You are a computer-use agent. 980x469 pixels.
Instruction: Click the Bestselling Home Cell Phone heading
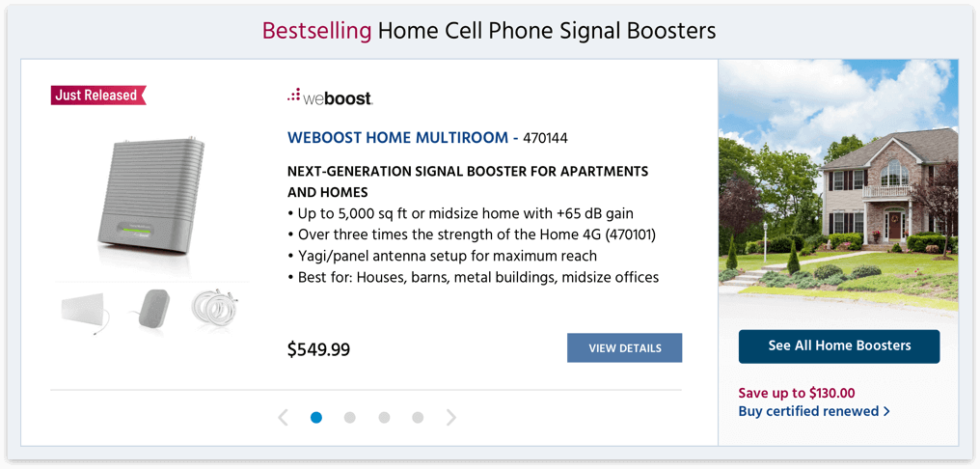[x=489, y=31]
